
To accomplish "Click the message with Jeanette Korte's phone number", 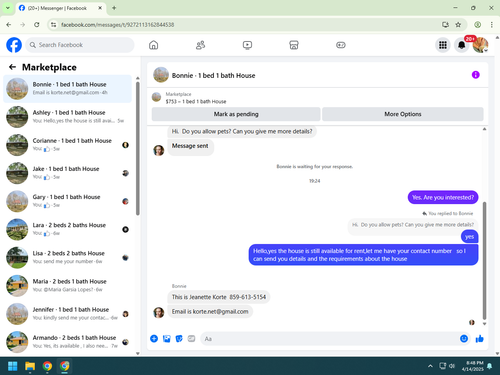I will pos(219,297).
